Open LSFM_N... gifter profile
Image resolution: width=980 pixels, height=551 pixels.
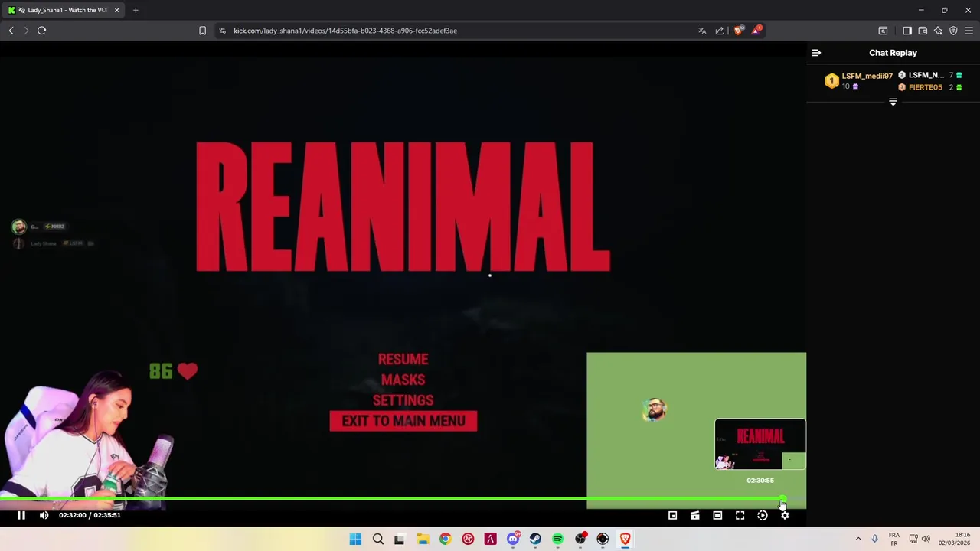point(926,75)
